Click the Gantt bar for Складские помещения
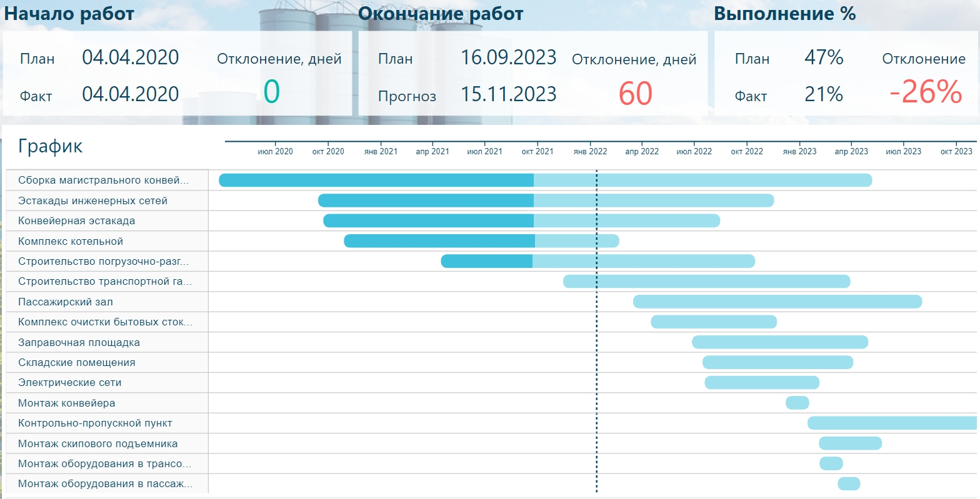The height and width of the screenshot is (499, 980). (777, 362)
